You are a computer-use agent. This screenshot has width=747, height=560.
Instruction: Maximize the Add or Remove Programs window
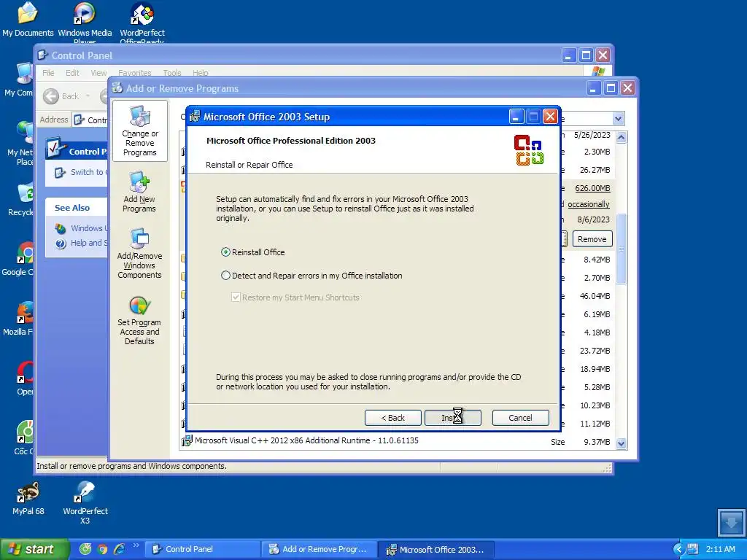point(611,88)
